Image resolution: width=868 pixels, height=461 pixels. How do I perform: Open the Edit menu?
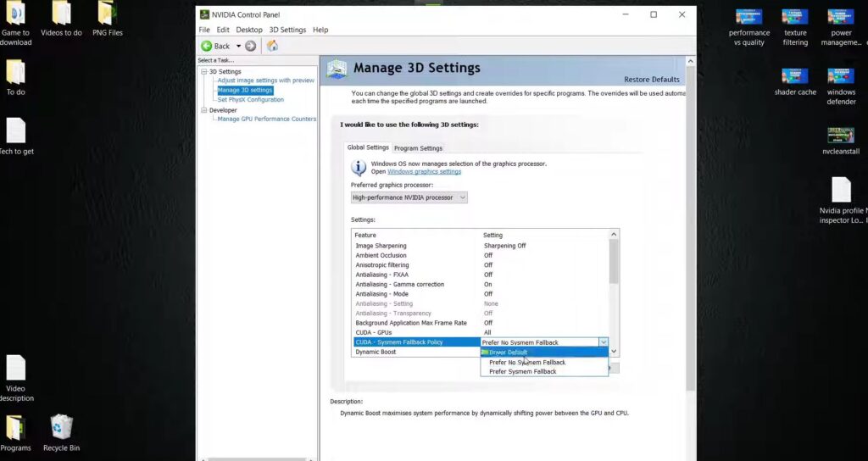coord(223,30)
